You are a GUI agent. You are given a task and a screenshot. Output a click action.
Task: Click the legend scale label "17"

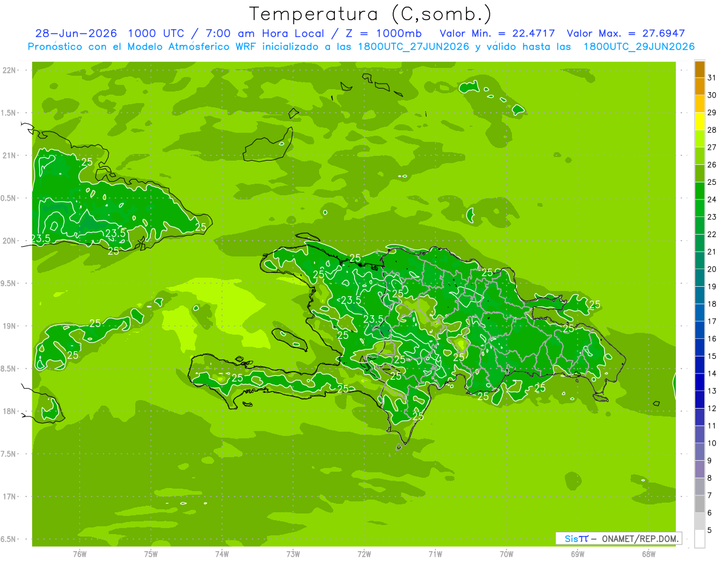click(x=712, y=321)
